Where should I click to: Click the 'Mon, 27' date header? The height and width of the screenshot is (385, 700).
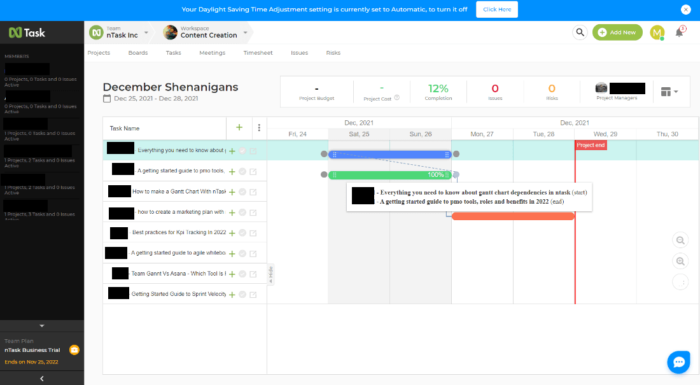(x=482, y=134)
